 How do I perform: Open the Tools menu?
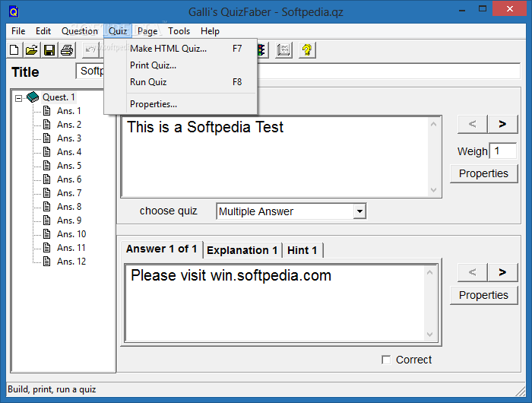[179, 31]
